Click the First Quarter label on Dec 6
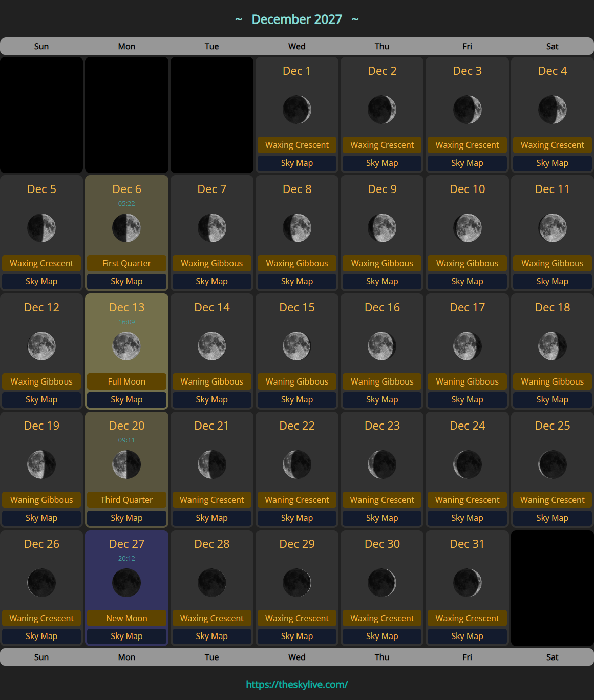594x700 pixels. 126,263
